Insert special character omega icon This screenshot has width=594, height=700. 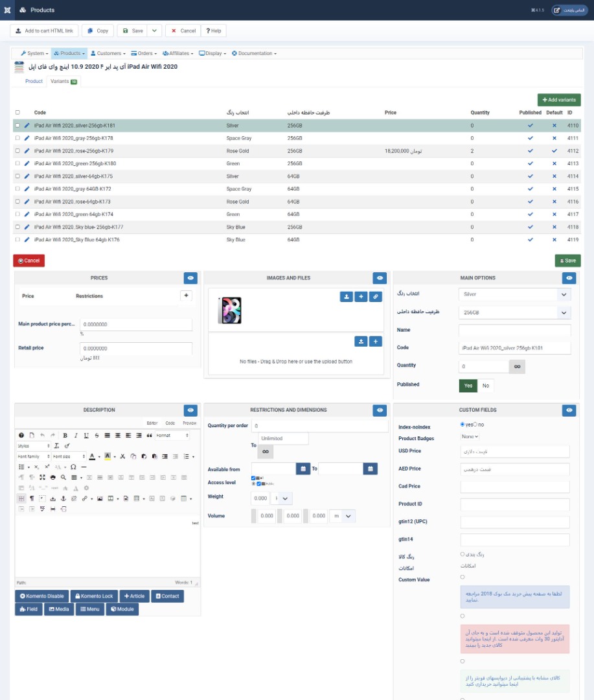(73, 467)
